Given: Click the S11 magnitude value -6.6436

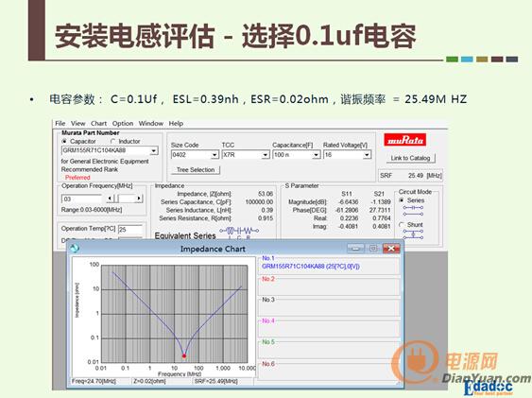Looking at the screenshot, I should [349, 202].
